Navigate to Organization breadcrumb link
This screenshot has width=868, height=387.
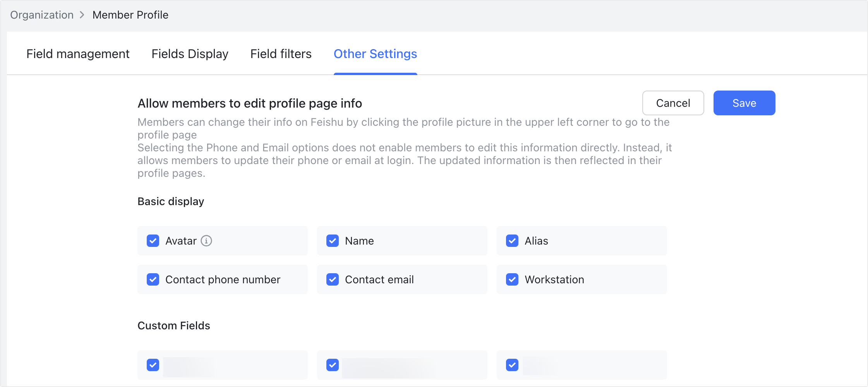click(42, 15)
